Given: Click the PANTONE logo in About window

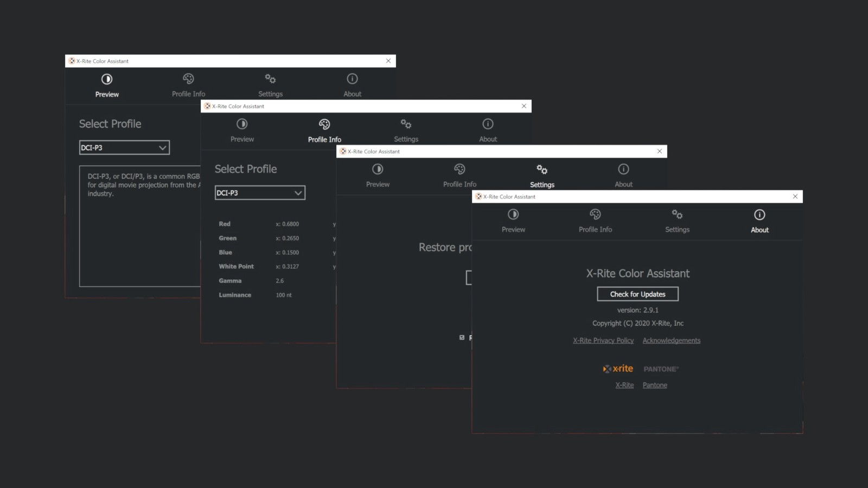Looking at the screenshot, I should [661, 369].
